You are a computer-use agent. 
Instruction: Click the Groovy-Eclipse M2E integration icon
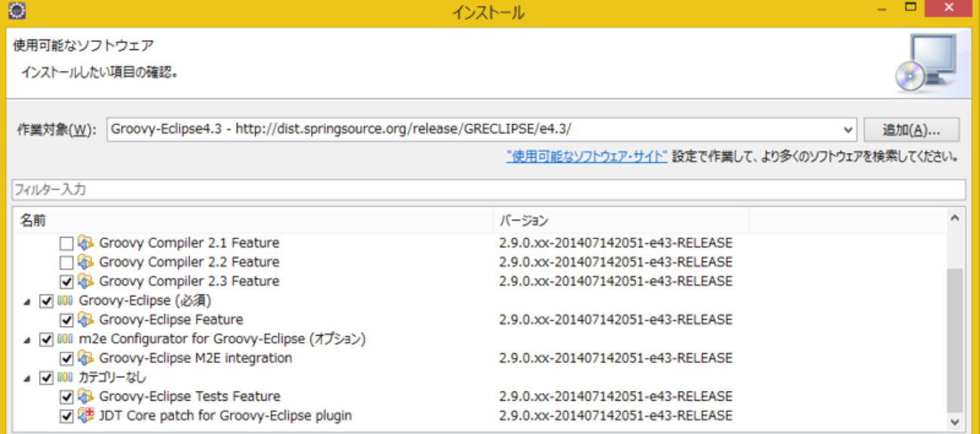pyautogui.click(x=85, y=359)
